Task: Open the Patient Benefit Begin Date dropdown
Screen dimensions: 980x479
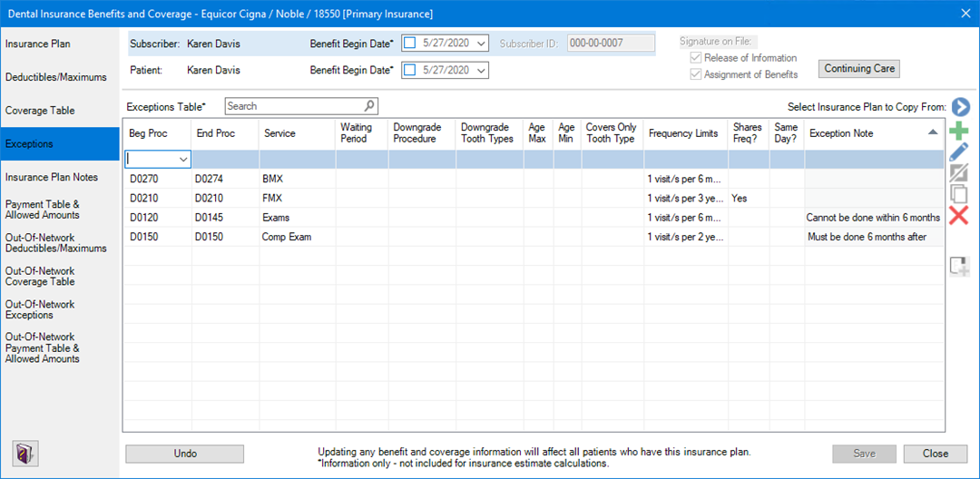Action: [x=481, y=70]
